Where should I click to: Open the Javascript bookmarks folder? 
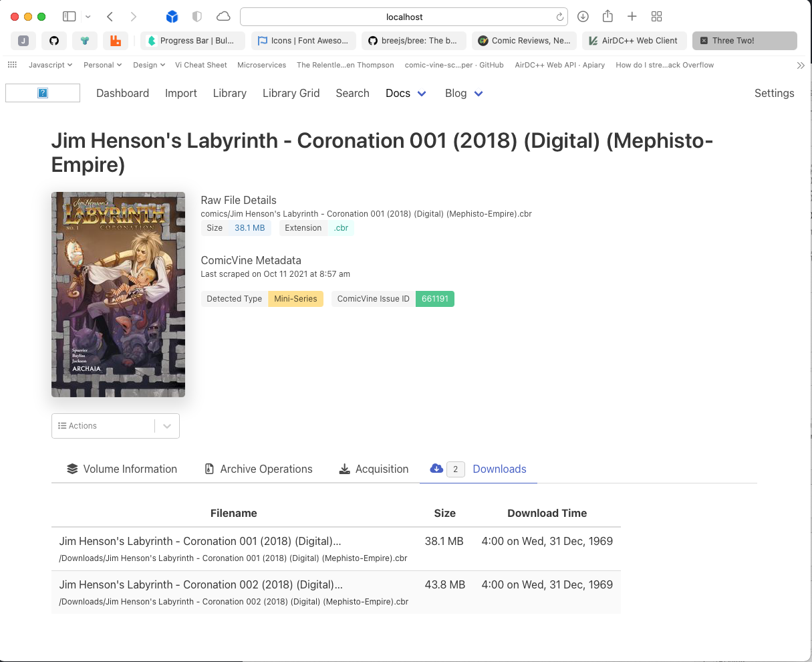coord(50,65)
